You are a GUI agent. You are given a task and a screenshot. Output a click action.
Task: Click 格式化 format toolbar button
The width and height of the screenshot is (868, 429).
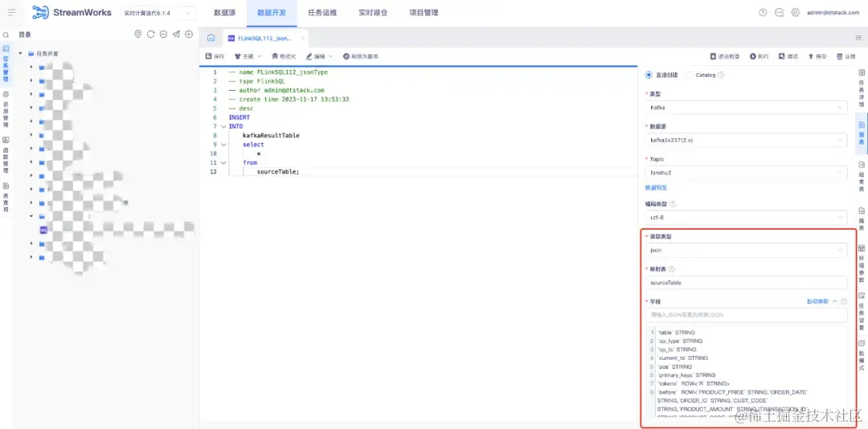click(284, 56)
